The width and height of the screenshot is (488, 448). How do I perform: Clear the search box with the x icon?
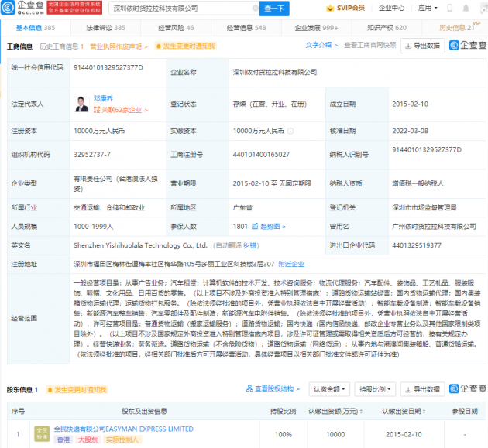[255, 8]
